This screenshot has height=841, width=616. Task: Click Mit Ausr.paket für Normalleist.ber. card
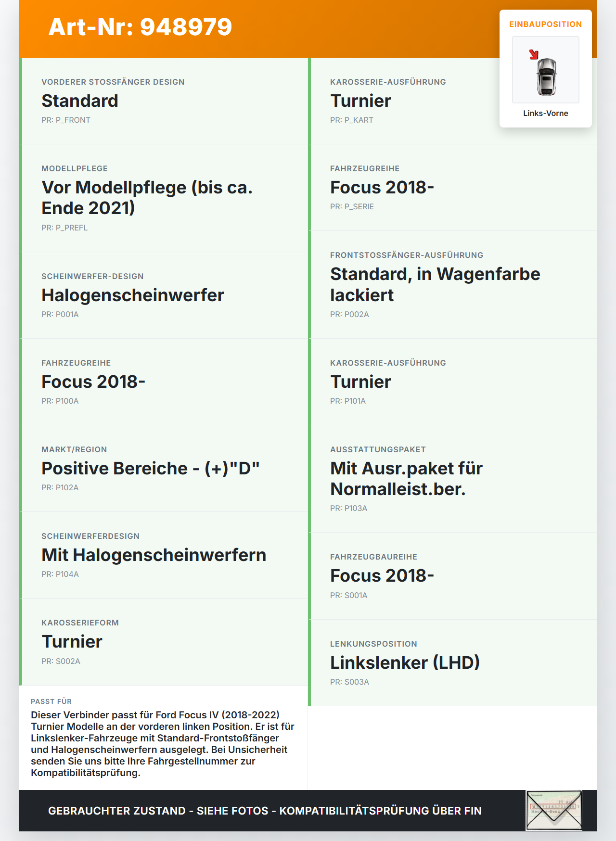coord(452,479)
